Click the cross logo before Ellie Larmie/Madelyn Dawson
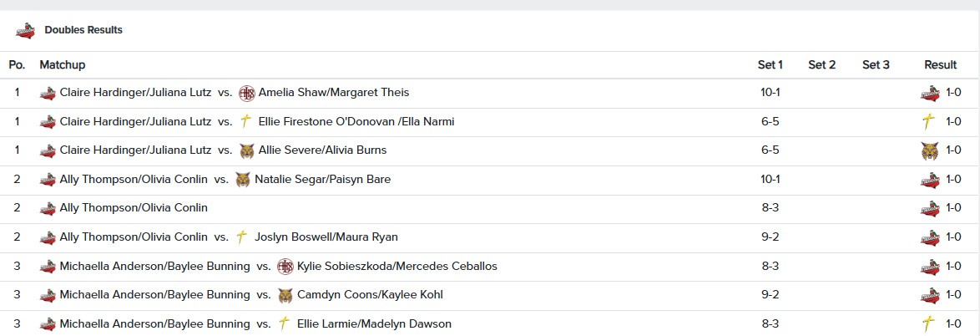The image size is (980, 336). click(x=285, y=324)
